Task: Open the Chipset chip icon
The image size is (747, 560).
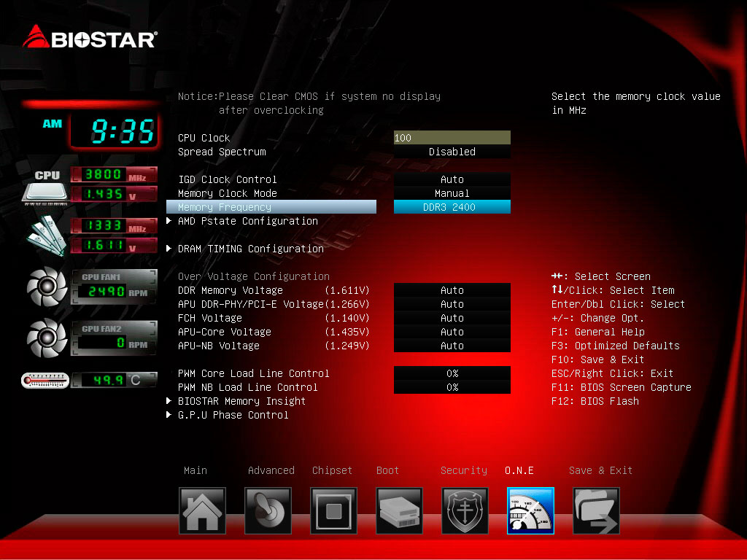Action: pos(333,510)
